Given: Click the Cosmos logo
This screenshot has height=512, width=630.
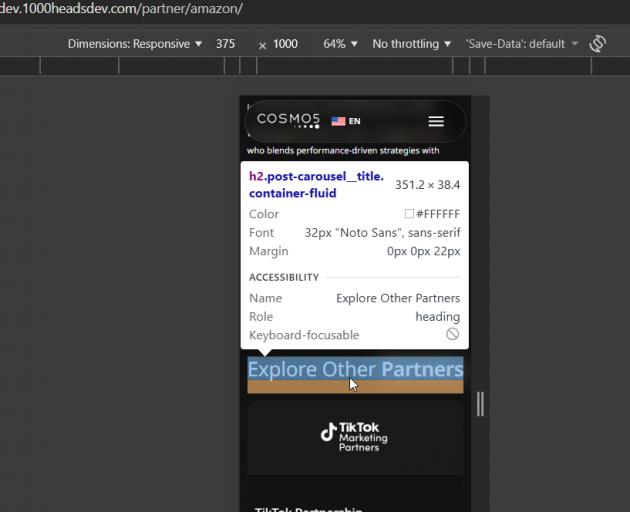Looking at the screenshot, I should coord(288,121).
